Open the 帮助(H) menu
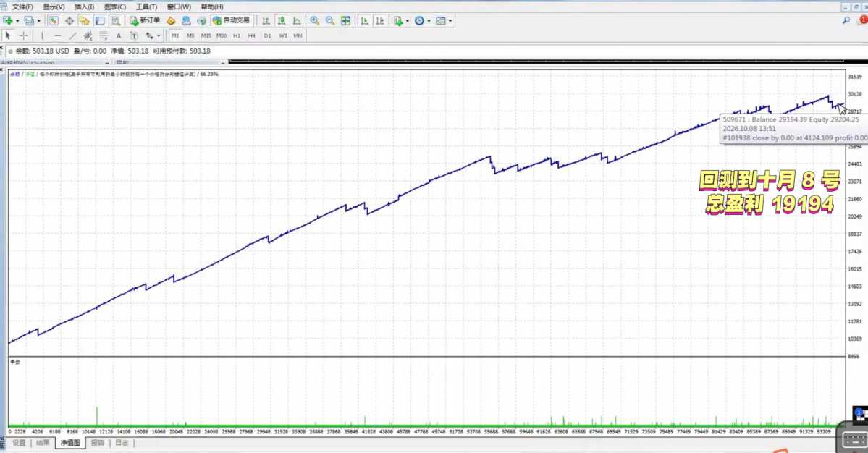The image size is (868, 453). tap(212, 7)
